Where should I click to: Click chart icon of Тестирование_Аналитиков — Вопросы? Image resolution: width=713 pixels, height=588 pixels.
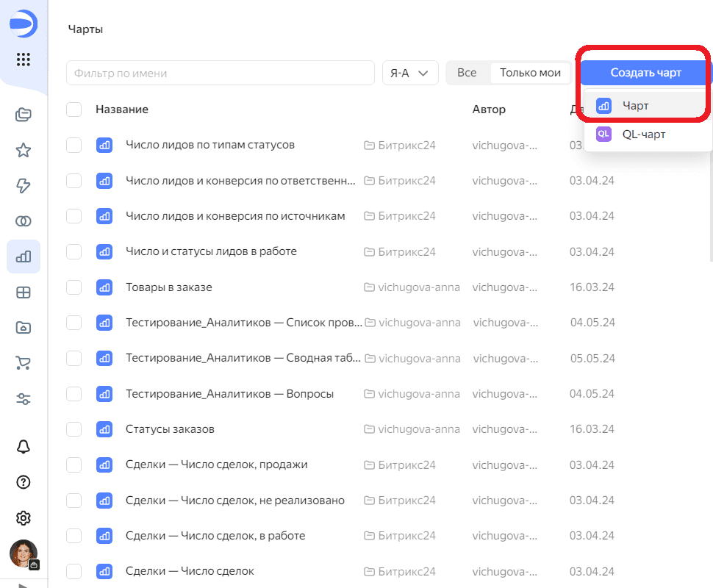(x=104, y=394)
